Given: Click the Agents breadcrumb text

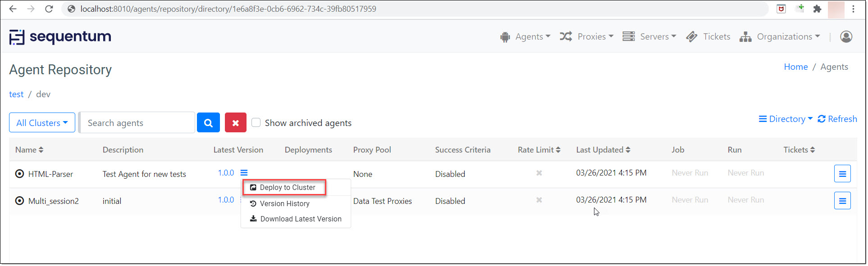Looking at the screenshot, I should [x=834, y=67].
